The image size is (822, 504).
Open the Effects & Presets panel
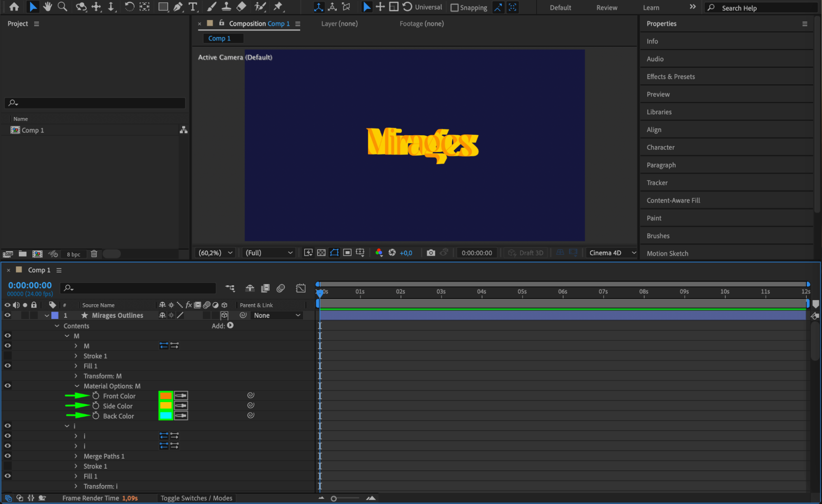(x=670, y=76)
